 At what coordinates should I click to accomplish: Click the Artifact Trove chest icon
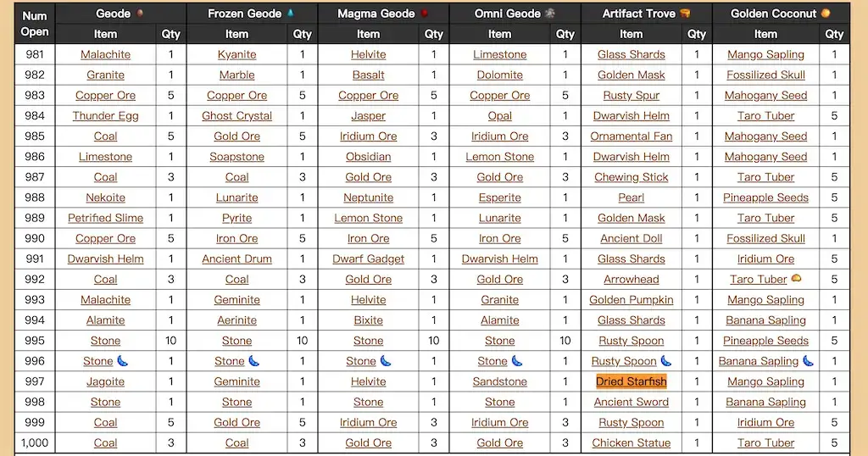click(685, 14)
